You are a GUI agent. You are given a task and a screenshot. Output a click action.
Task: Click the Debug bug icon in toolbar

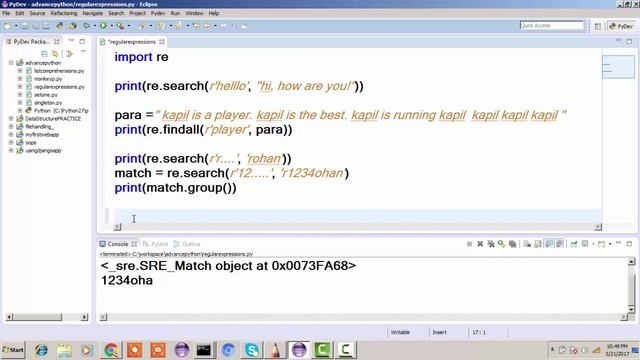click(x=86, y=26)
